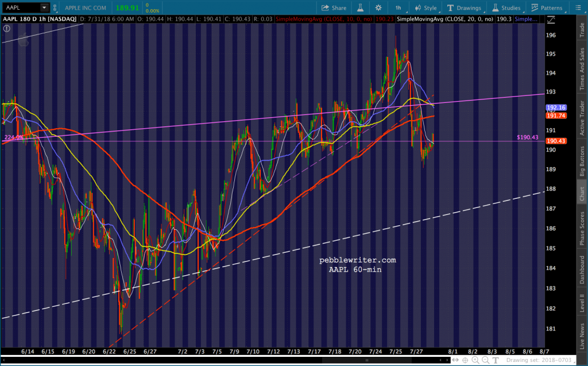
Task: Open the flask icon in top toolbar
Action: click(x=360, y=8)
